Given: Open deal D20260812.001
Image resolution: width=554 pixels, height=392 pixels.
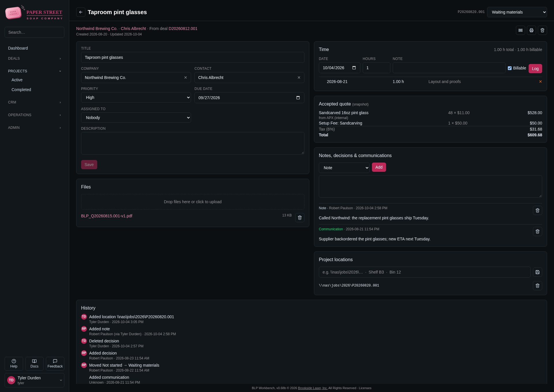Looking at the screenshot, I should 183,29.
